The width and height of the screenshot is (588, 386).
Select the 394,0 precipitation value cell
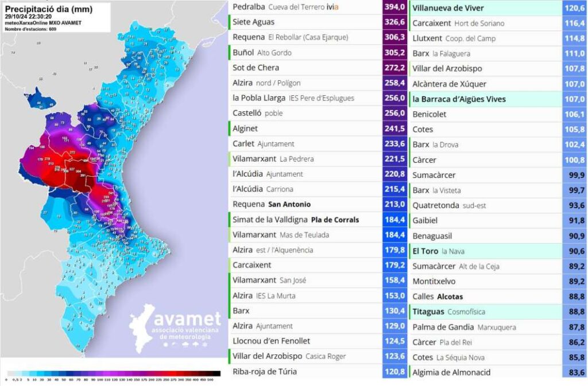394,7
